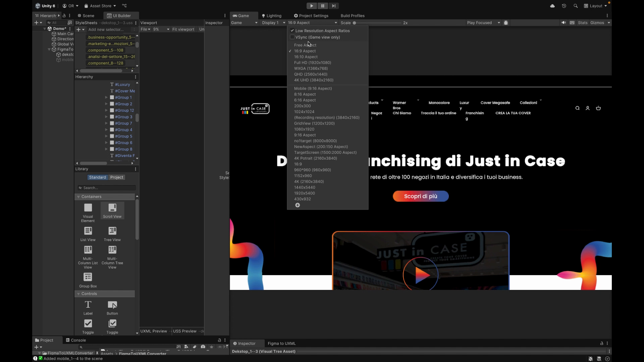Open the Game view mode dropdown
Screen dimensions: 644x362
(244, 23)
